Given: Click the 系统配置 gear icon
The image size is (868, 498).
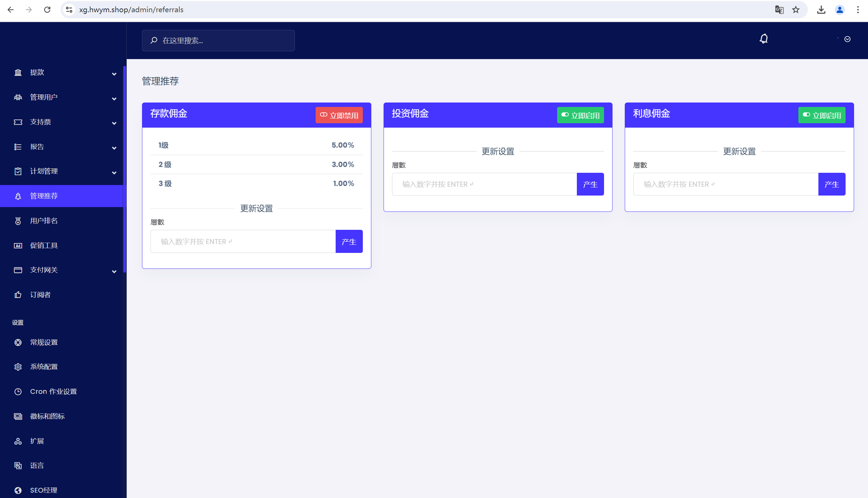Looking at the screenshot, I should 18,367.
